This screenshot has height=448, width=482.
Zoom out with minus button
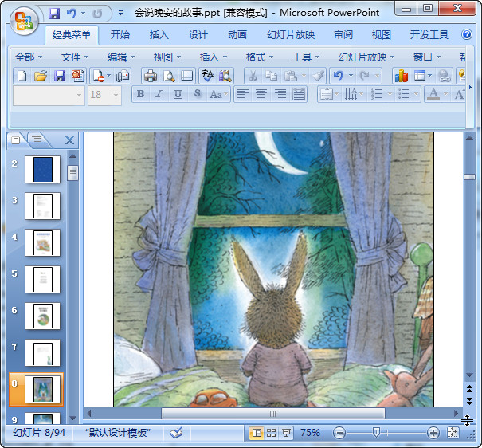click(339, 433)
